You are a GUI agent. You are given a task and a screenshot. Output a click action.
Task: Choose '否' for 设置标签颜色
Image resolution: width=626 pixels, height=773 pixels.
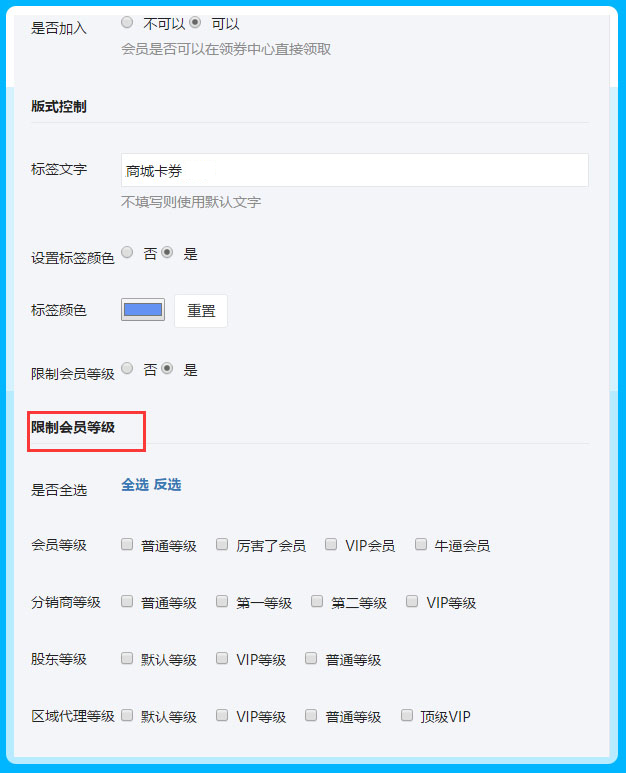127,252
